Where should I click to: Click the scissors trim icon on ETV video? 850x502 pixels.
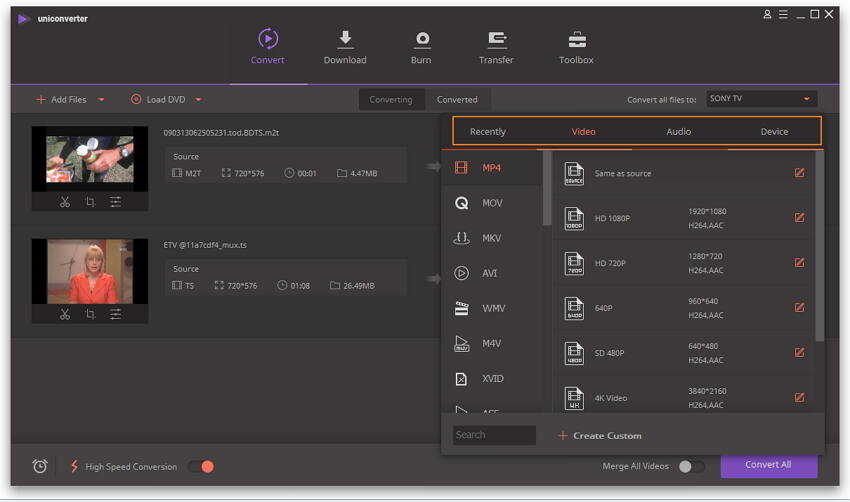pyautogui.click(x=65, y=314)
